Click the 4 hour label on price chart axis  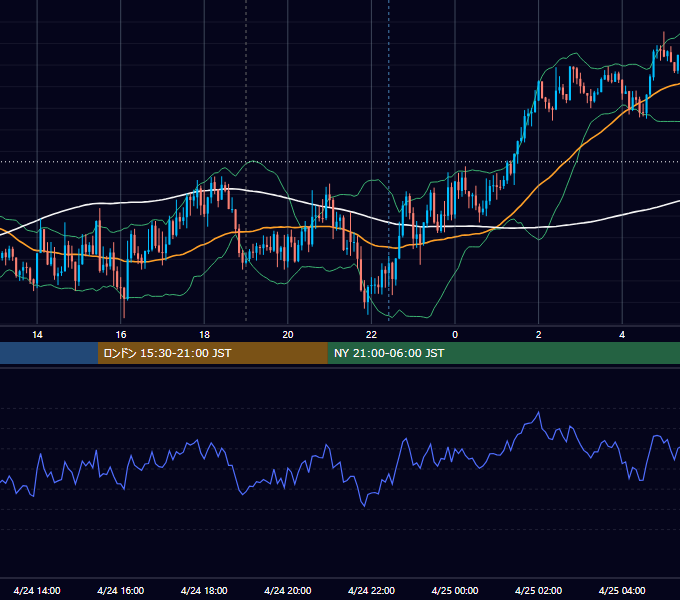pyautogui.click(x=622, y=335)
